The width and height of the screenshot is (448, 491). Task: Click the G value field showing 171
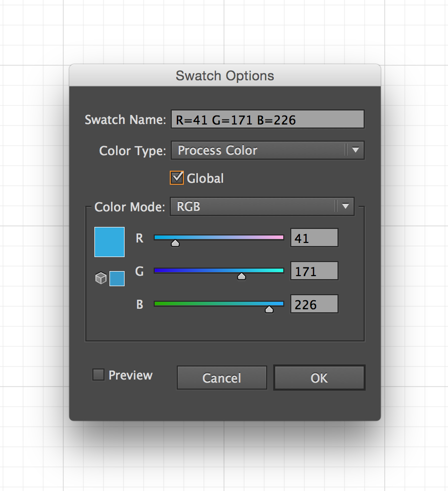point(314,271)
